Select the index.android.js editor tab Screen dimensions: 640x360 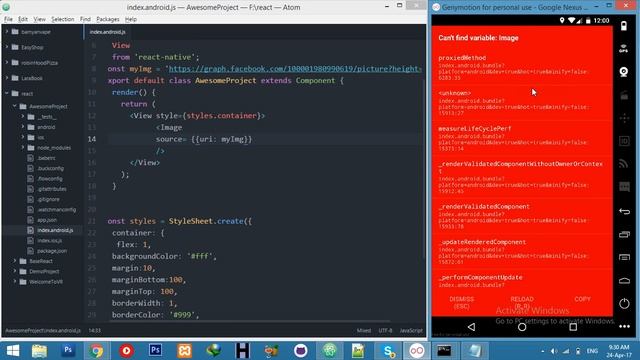[108, 32]
